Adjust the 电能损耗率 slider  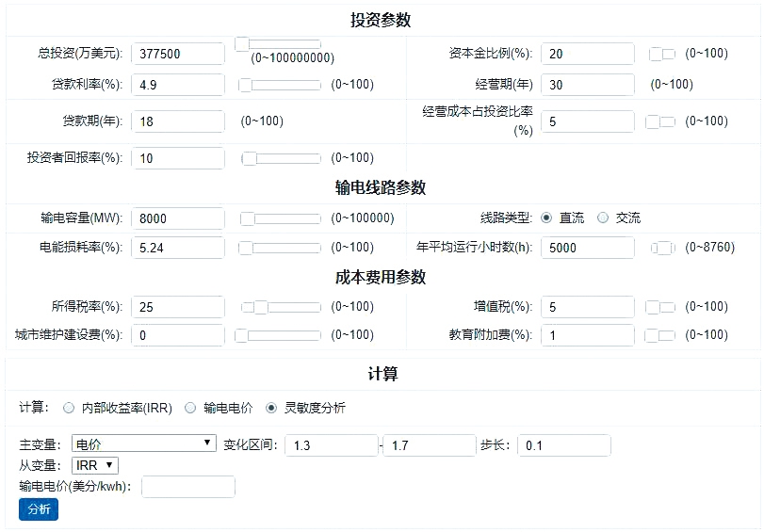pos(280,248)
